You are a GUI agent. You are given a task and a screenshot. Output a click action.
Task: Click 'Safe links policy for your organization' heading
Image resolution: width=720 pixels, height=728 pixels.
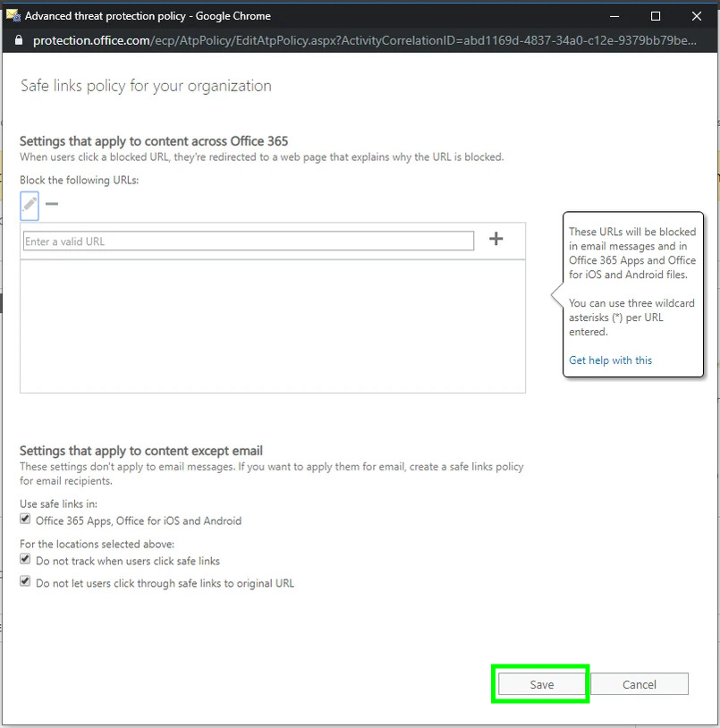[x=146, y=86]
